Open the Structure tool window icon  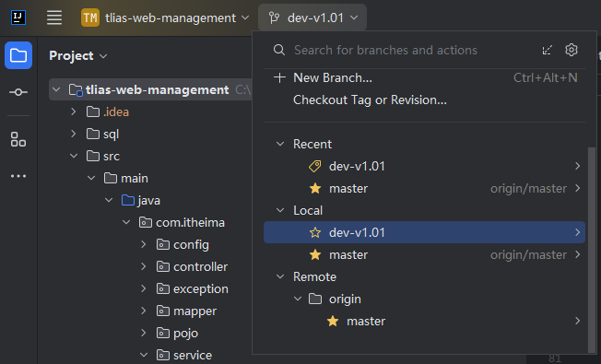(x=18, y=139)
